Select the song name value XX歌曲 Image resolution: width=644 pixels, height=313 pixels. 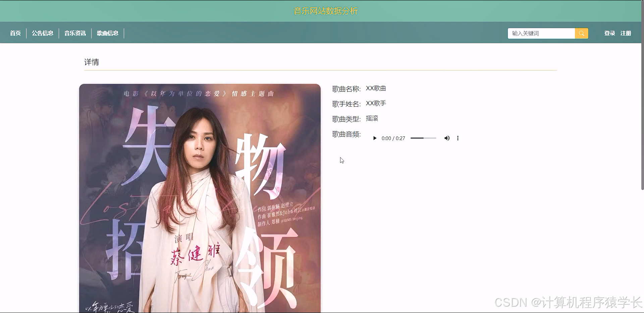376,88
